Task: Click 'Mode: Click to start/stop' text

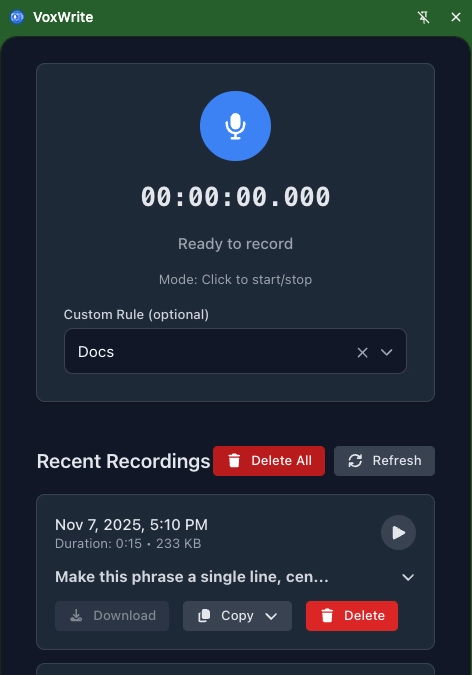Action: click(x=235, y=280)
